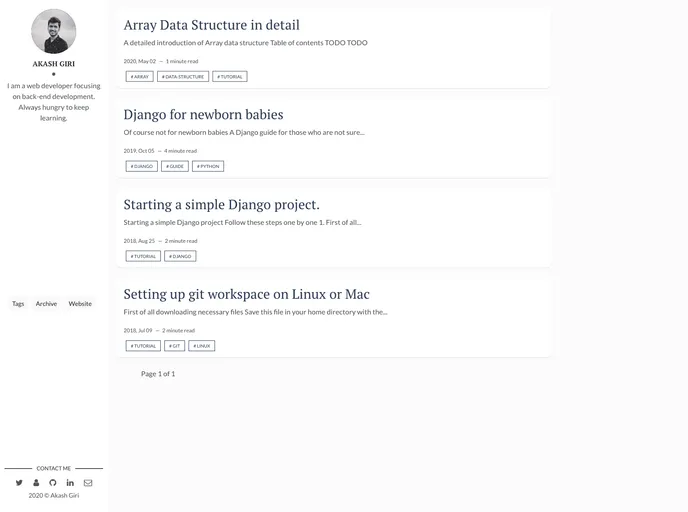Filter by #DATA STRUCTURE tag

(183, 76)
